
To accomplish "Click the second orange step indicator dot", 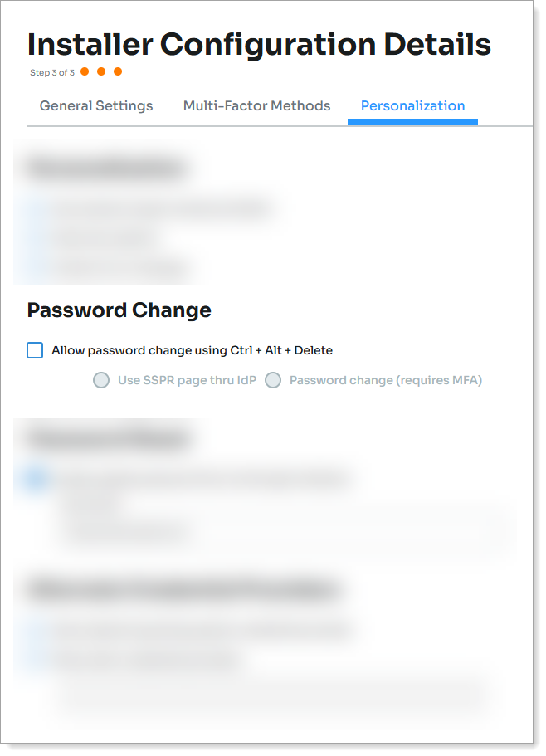I will click(x=101, y=72).
